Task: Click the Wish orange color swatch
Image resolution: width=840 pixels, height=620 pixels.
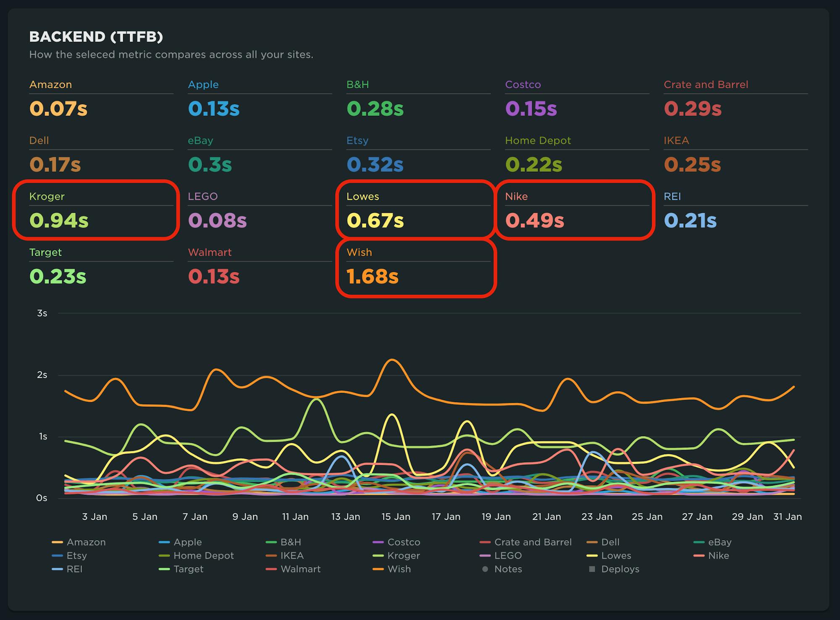Action: coord(377,569)
